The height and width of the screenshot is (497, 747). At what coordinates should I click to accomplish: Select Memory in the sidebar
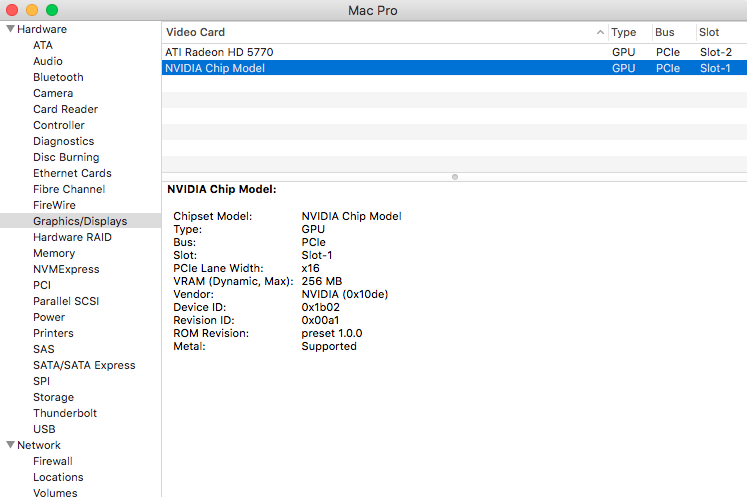click(54, 254)
